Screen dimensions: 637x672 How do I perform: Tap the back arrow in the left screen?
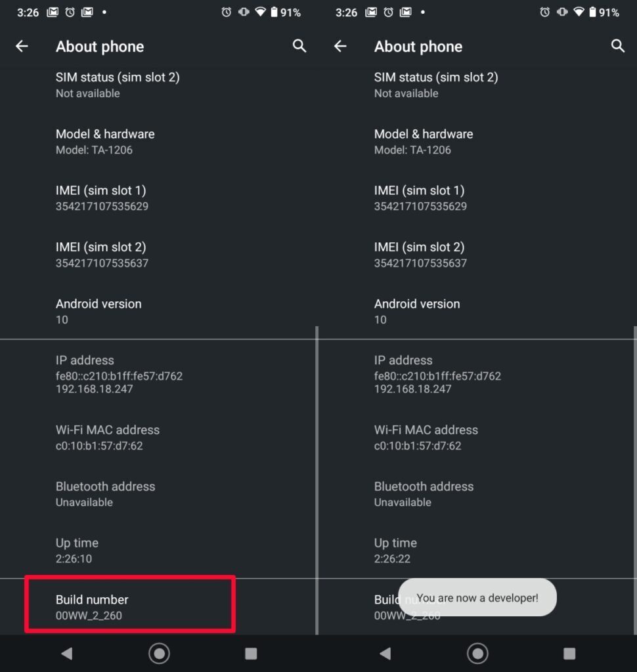(22, 46)
